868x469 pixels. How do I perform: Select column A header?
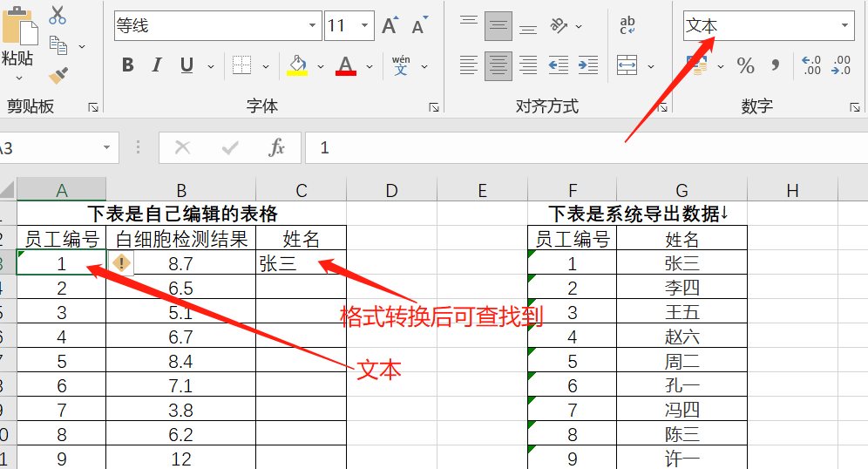62,190
